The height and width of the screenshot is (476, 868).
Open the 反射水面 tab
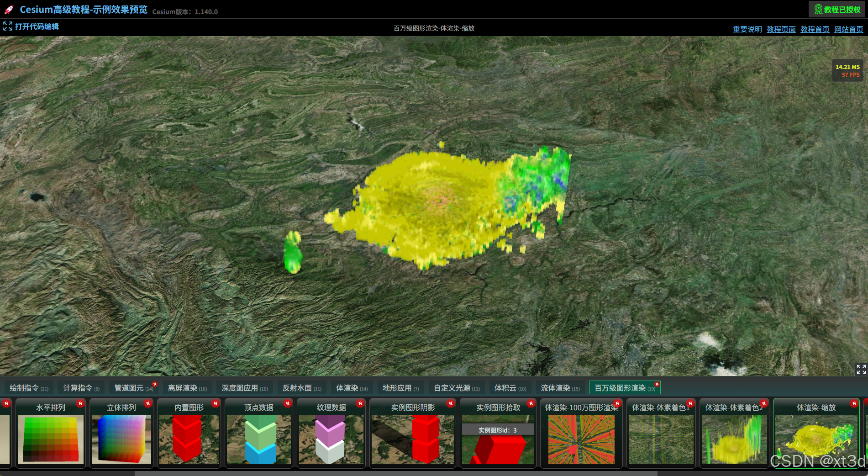[x=302, y=388]
